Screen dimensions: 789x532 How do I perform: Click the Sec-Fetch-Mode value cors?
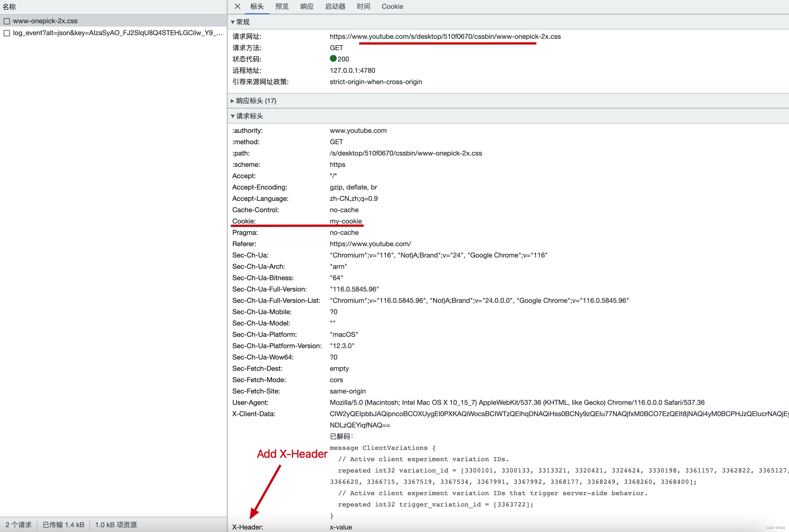[x=336, y=380]
